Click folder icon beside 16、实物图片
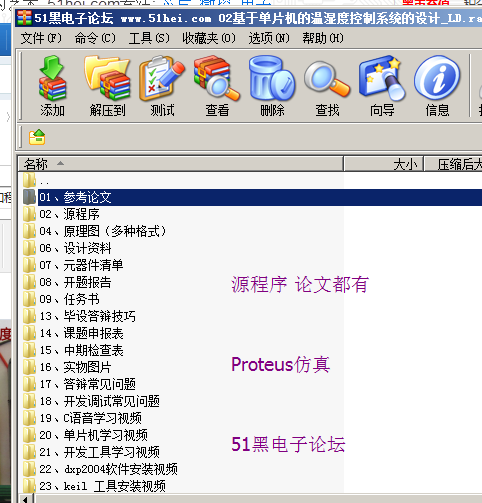Viewport: 482px width, 503px height. click(x=30, y=367)
